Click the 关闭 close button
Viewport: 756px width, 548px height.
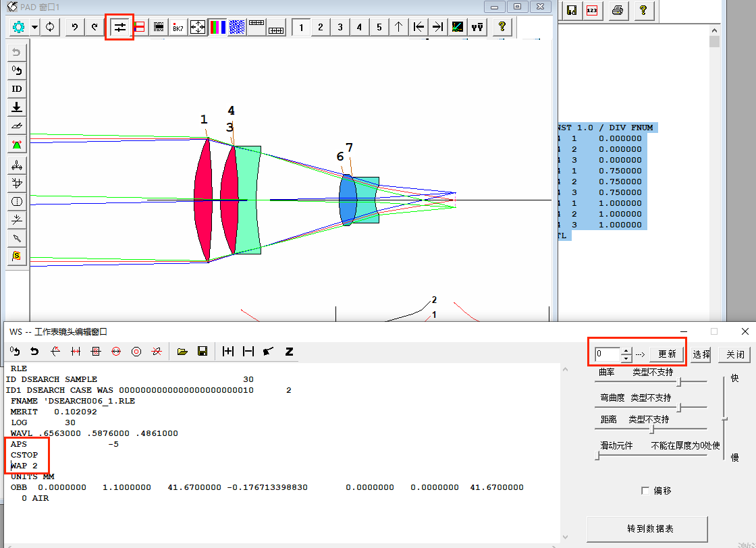pyautogui.click(x=735, y=355)
